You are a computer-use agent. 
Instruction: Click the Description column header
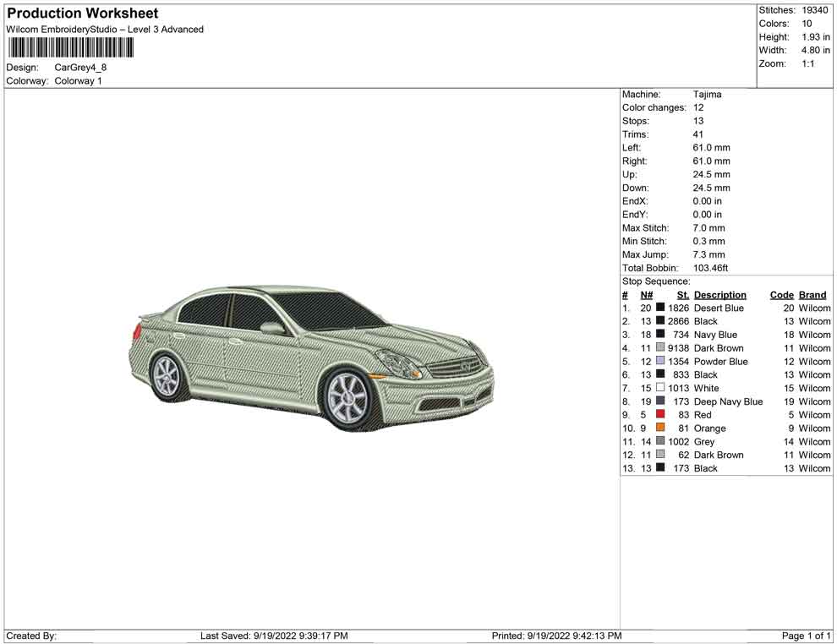click(x=719, y=295)
